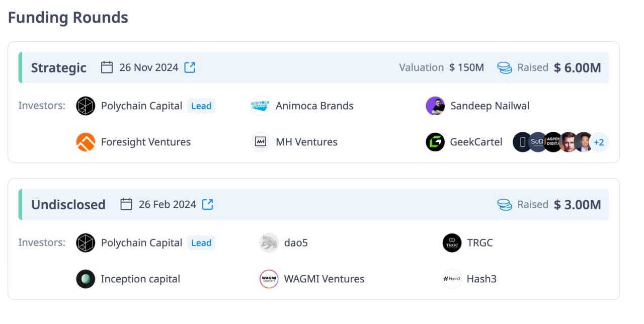Screen dimensions: 644x324
Task: Click the Funding Rounds heading
Action: coord(68,18)
